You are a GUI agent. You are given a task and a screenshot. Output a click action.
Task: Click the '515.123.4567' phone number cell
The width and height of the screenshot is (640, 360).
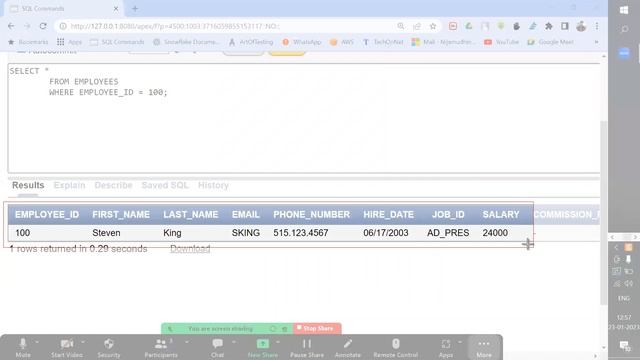tap(301, 233)
